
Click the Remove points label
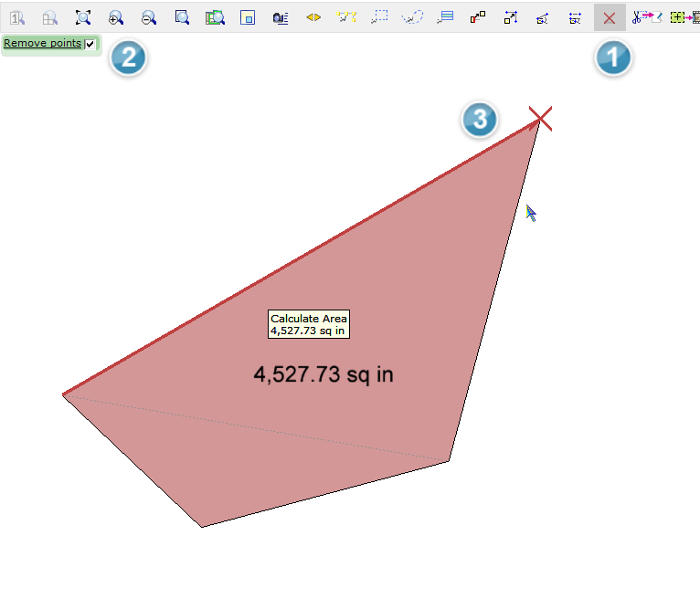point(42,43)
